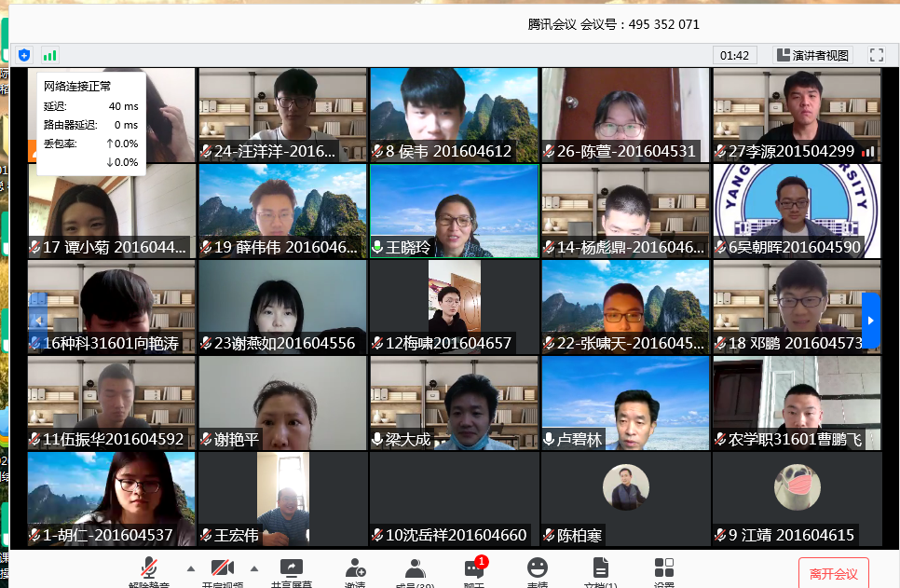This screenshot has width=900, height=588.
Task: Go to next page of participants
Action: (x=870, y=320)
